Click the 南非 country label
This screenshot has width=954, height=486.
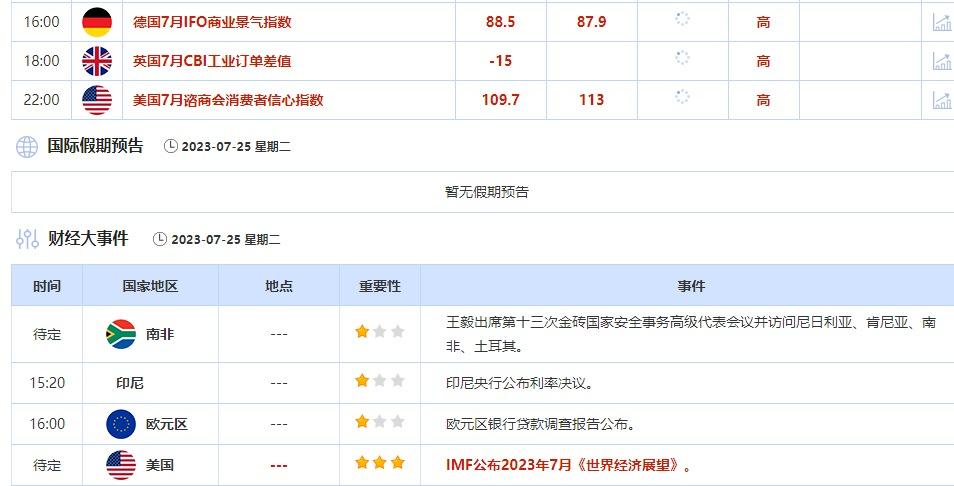point(160,335)
